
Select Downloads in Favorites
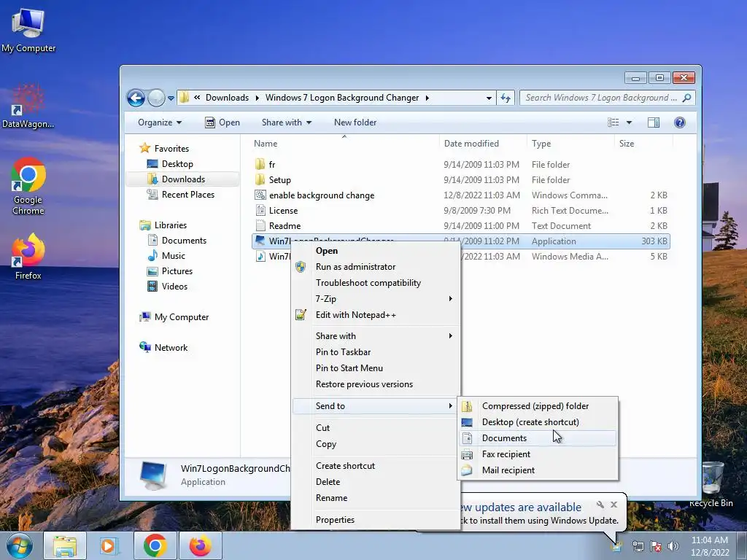(183, 179)
